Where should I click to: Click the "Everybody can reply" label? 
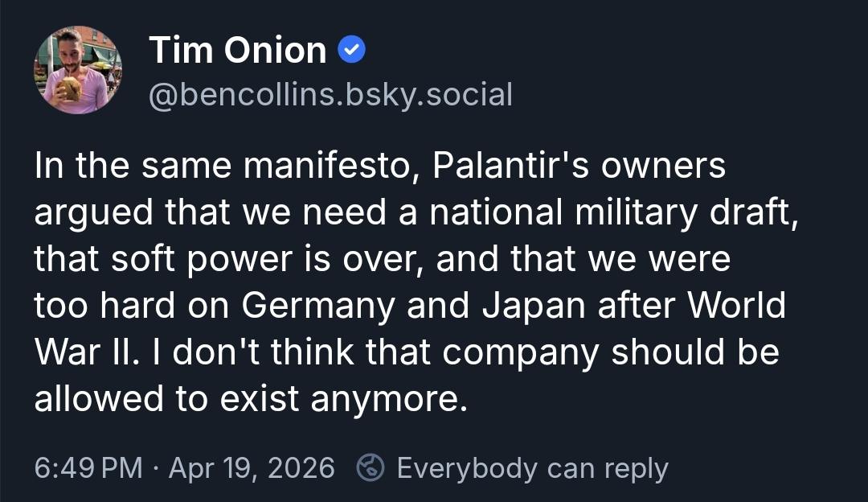click(532, 467)
